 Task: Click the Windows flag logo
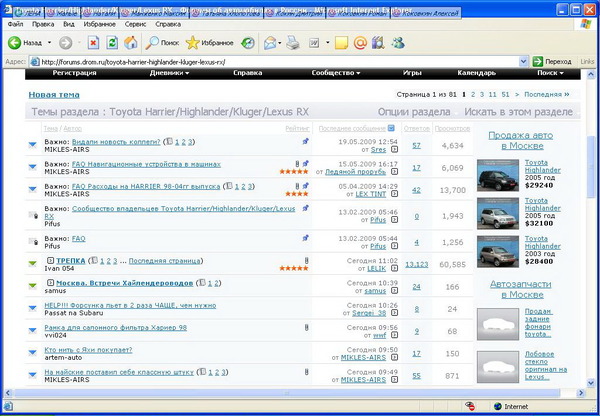click(585, 24)
